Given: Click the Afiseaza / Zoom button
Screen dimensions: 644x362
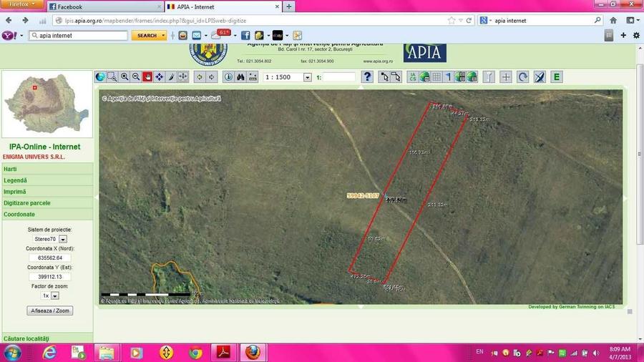Looking at the screenshot, I should pyautogui.click(x=50, y=311).
